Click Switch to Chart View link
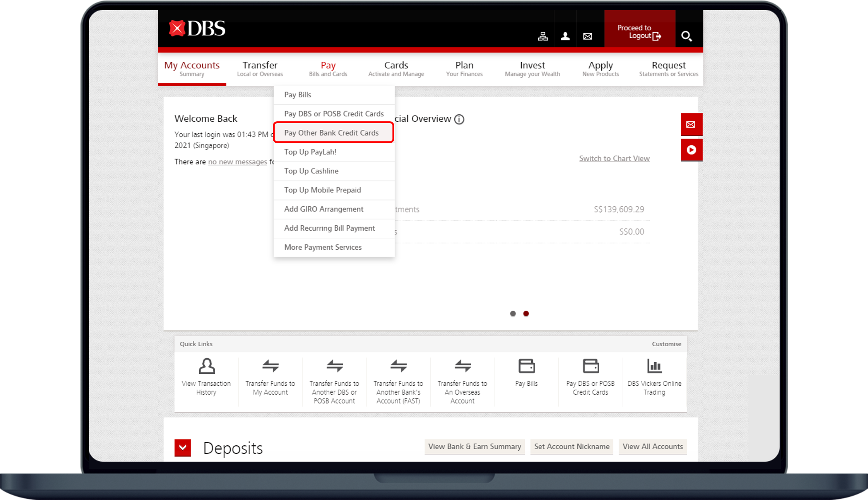The height and width of the screenshot is (500, 868). [x=614, y=159]
